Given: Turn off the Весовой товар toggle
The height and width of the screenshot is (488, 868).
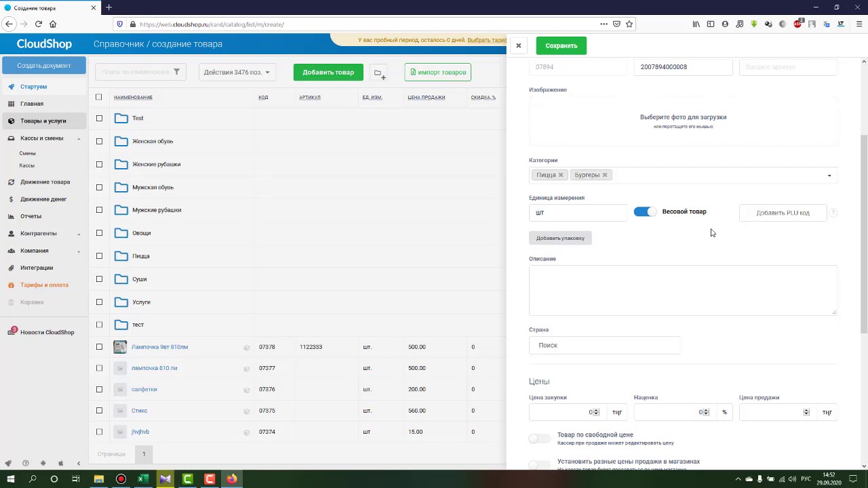Looking at the screenshot, I should coord(645,211).
